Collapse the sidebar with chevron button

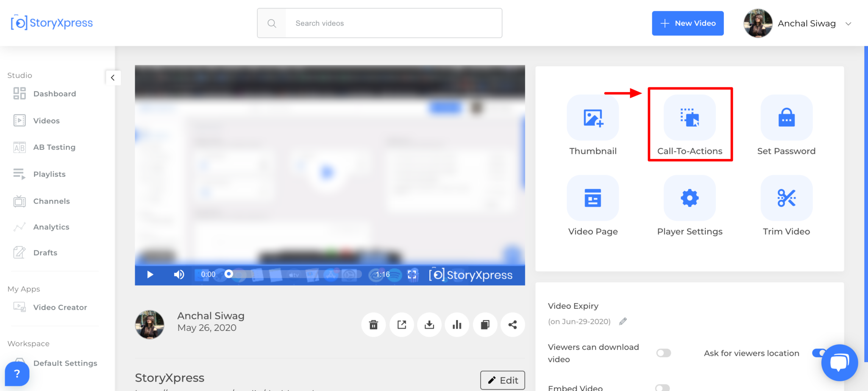click(113, 78)
